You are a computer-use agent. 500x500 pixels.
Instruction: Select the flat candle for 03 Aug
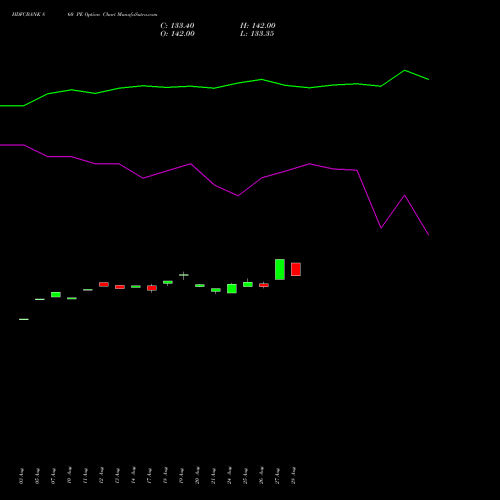[24, 319]
